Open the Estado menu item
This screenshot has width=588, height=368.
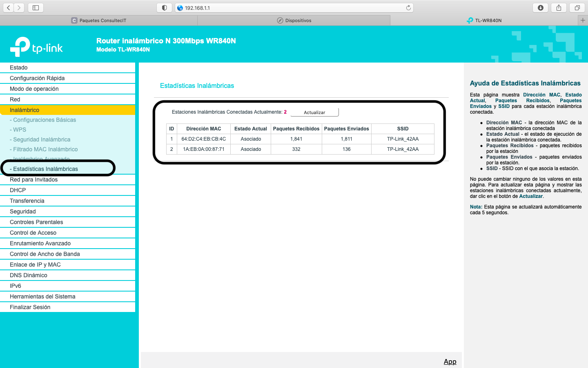pyautogui.click(x=19, y=67)
